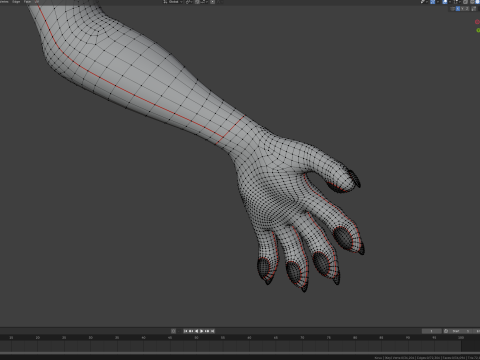Screen dimensions: 480x360
Task: Open the Global transform orientation dropdown
Action: [173, 2]
